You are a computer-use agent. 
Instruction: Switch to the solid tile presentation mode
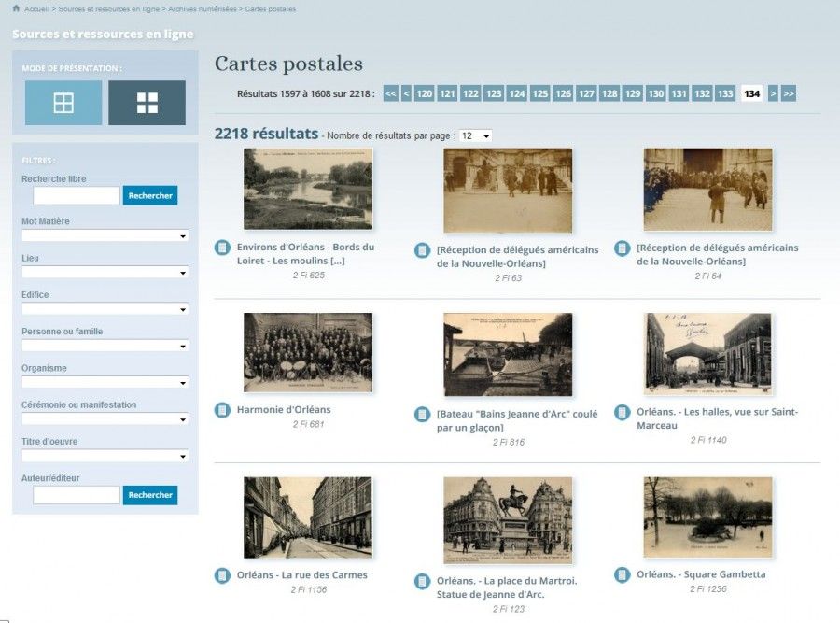(147, 103)
